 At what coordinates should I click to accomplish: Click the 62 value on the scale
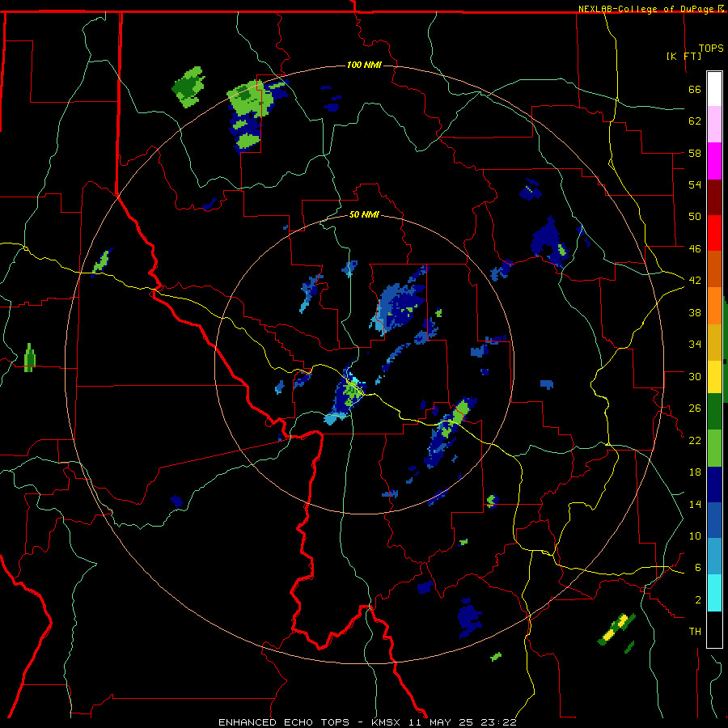pos(695,121)
